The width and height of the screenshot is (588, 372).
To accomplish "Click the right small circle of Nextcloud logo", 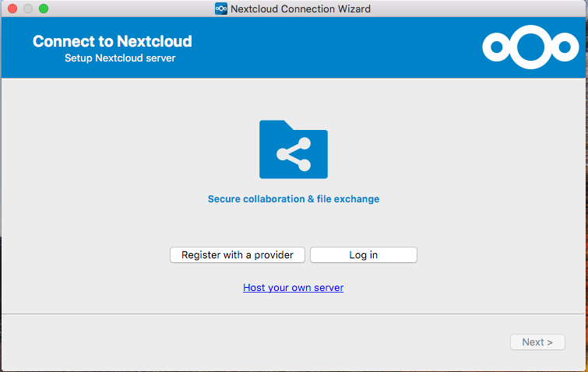I will tap(564, 47).
